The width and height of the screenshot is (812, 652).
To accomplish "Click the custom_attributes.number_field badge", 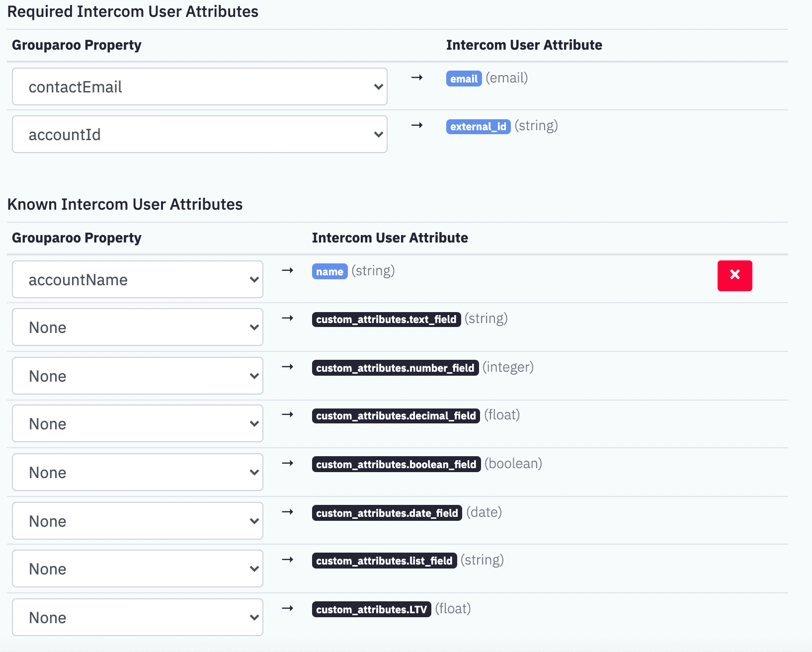I will pos(395,368).
